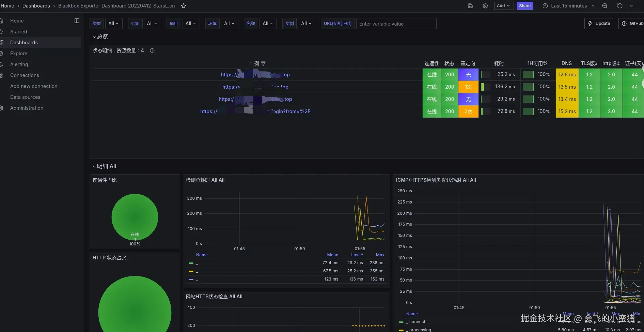Click the Update link button
The image size is (644, 332).
[599, 24]
